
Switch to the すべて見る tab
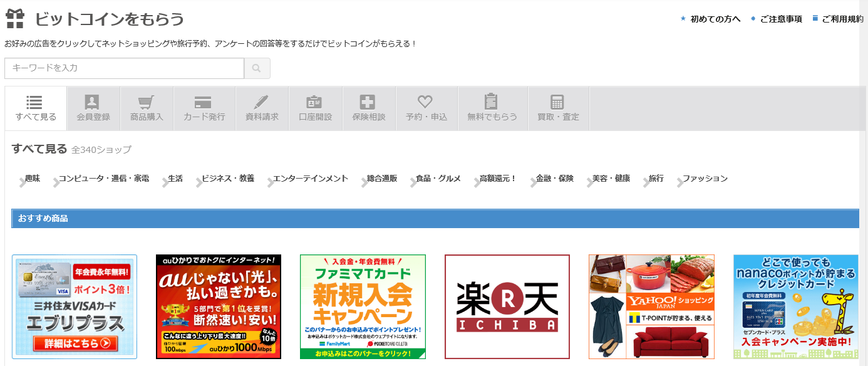pyautogui.click(x=36, y=108)
